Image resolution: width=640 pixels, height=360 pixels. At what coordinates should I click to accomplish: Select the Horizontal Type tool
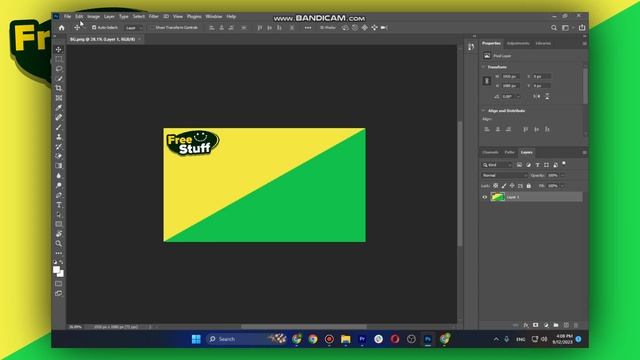[x=59, y=205]
